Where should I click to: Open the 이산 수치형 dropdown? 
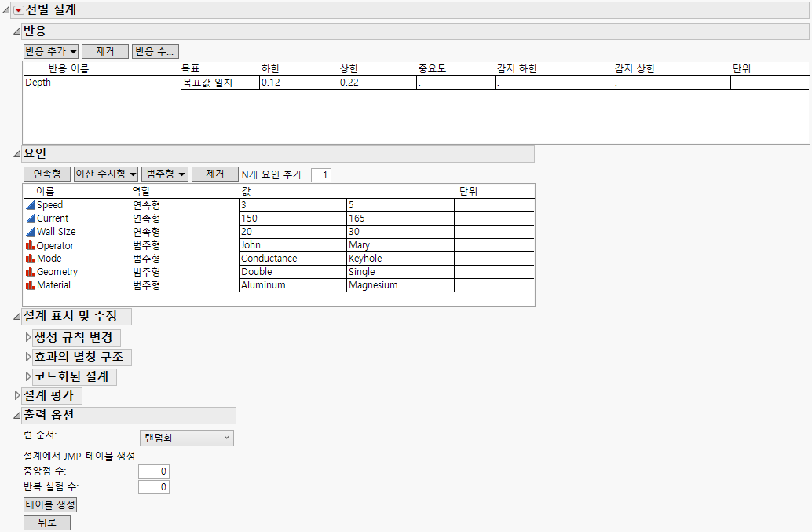click(106, 174)
